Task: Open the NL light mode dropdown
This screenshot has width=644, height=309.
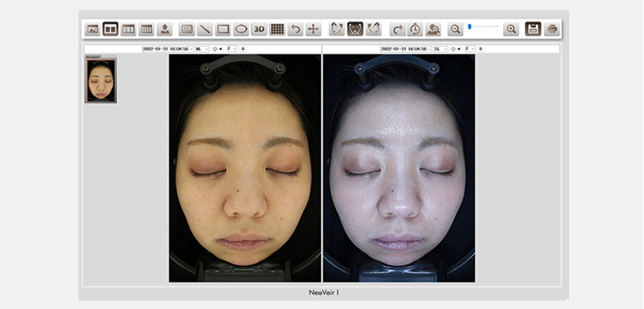Action: (204, 49)
